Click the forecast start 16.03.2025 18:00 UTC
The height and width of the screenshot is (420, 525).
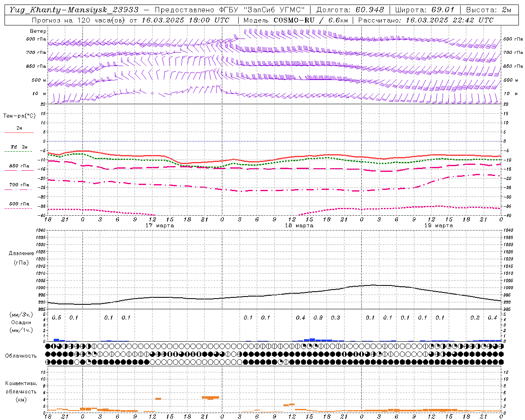(x=186, y=20)
